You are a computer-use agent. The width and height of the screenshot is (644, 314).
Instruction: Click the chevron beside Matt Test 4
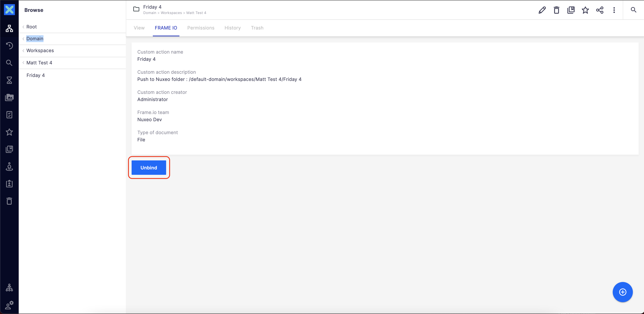tap(23, 63)
